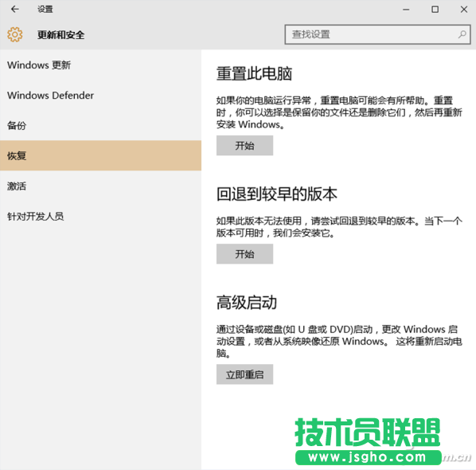
Task: Click the 高级启动 heading
Action: pyautogui.click(x=247, y=302)
